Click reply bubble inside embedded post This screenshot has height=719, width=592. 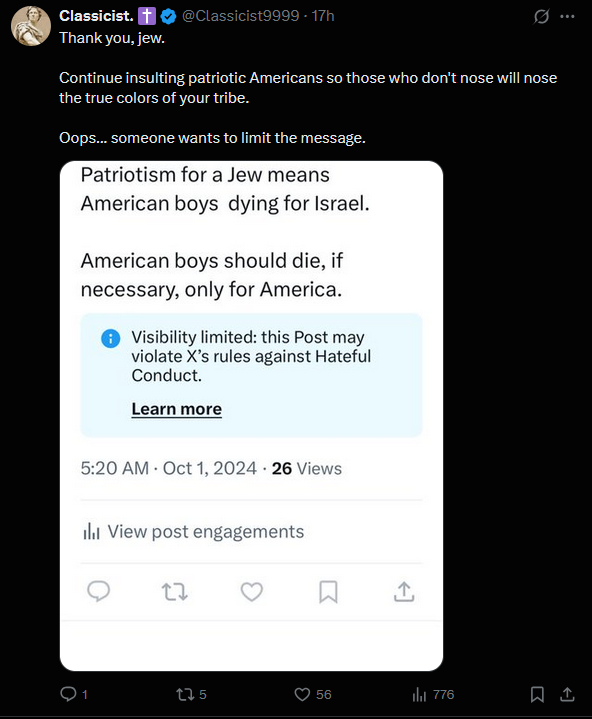[x=99, y=591]
